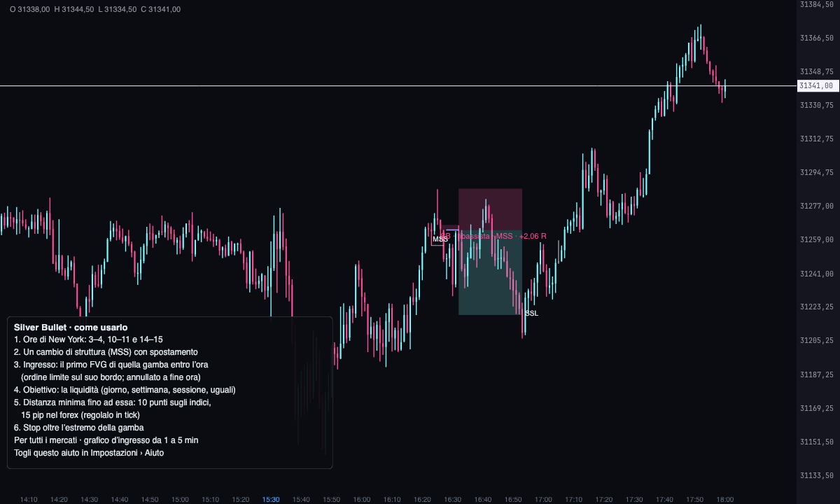Click the 31205,25 price axis label
The width and height of the screenshot is (840, 504).
click(816, 340)
